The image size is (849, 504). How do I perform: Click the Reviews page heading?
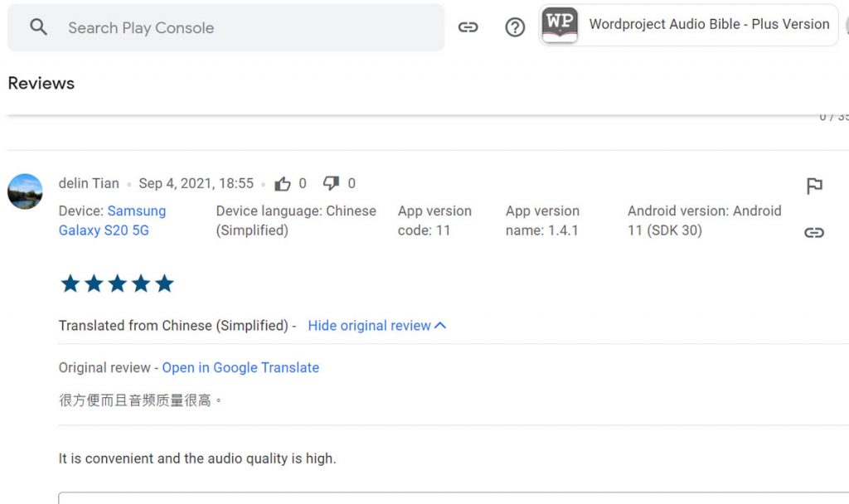click(x=41, y=83)
